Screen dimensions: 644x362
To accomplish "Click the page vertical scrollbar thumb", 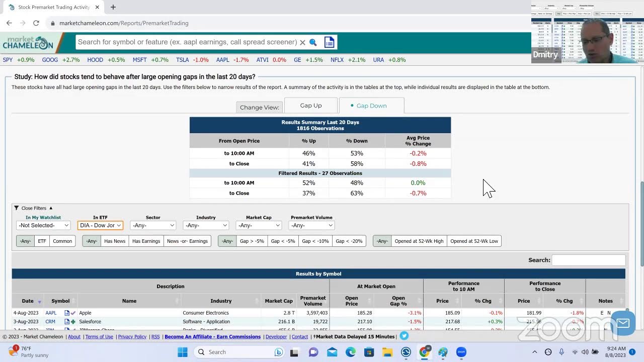I will click(641, 224).
